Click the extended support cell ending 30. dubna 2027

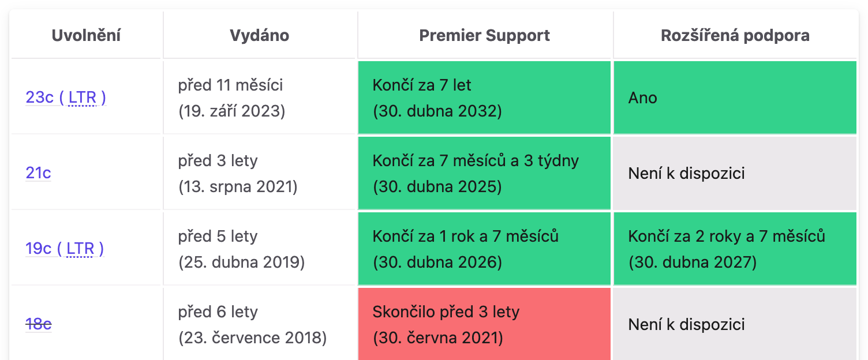(x=735, y=249)
